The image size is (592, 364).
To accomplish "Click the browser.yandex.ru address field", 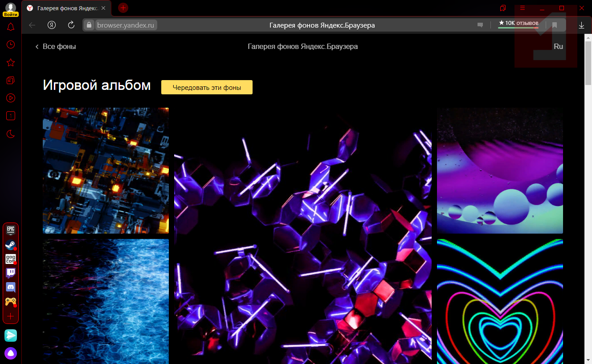I will [x=127, y=25].
